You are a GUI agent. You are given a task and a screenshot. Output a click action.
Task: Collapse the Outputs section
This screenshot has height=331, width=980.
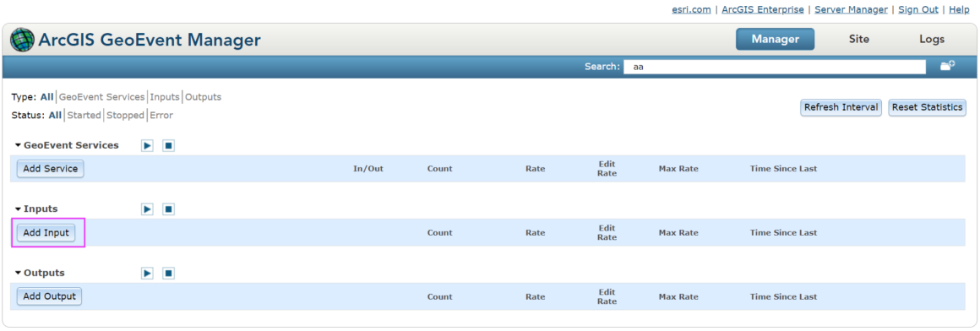coord(18,273)
